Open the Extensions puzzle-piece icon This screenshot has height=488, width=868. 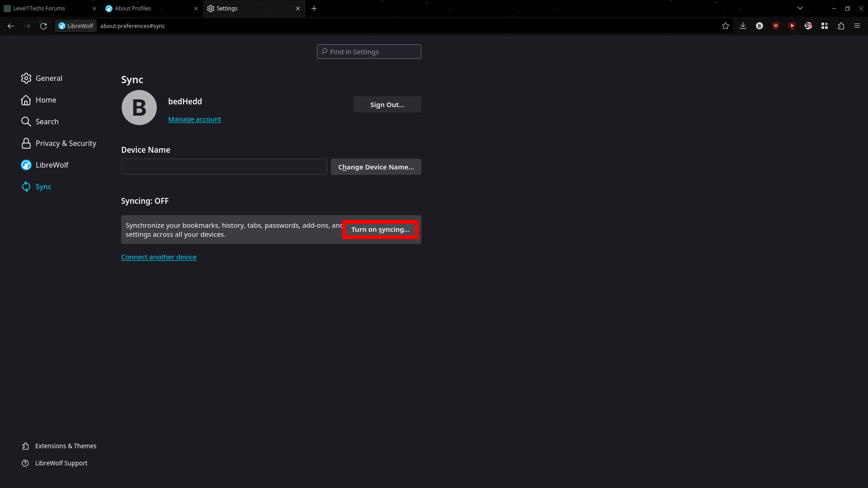841,26
